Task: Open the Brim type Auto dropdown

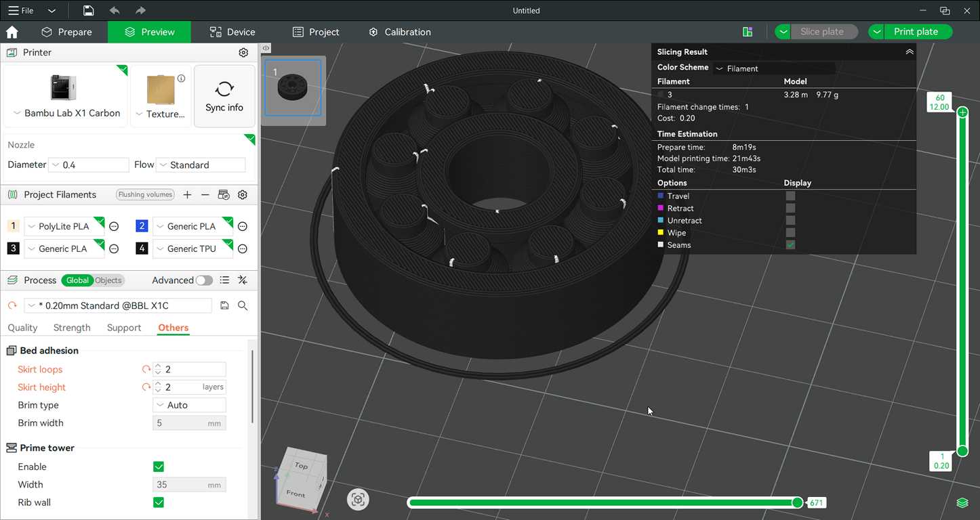Action: pos(189,405)
